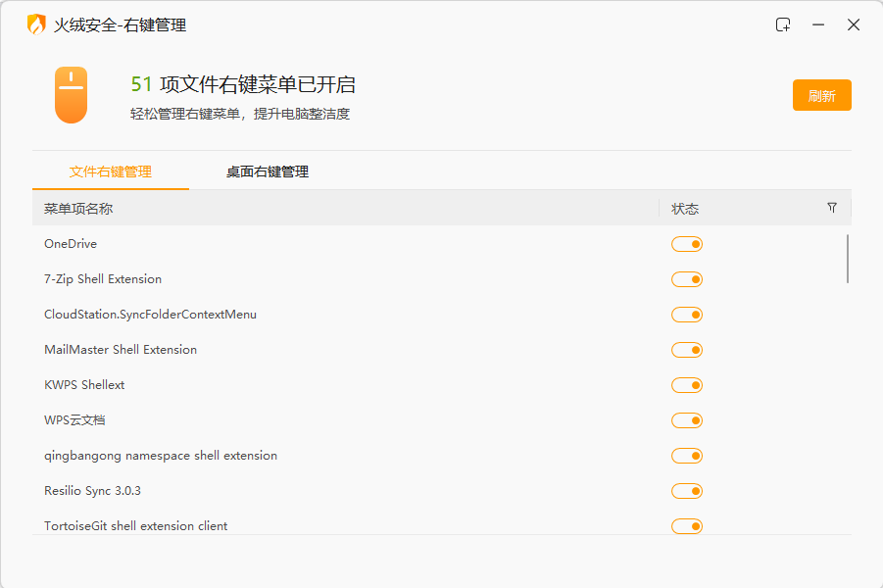This screenshot has height=588, width=883.
Task: Click the pin window icon in title bar
Action: pos(783,24)
